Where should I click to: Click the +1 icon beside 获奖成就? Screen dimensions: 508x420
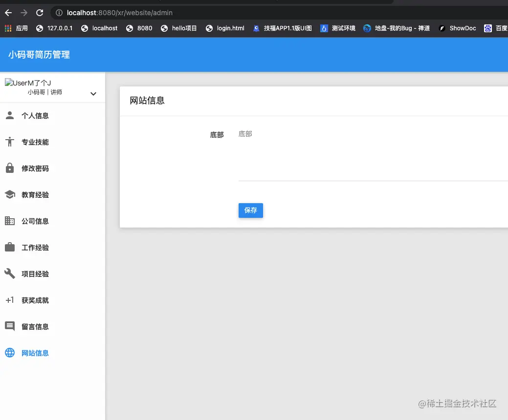pos(10,300)
